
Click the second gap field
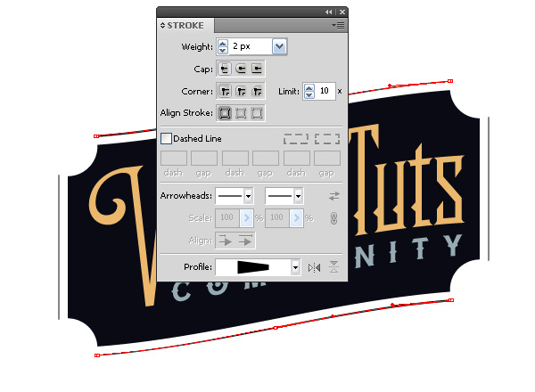[266, 159]
